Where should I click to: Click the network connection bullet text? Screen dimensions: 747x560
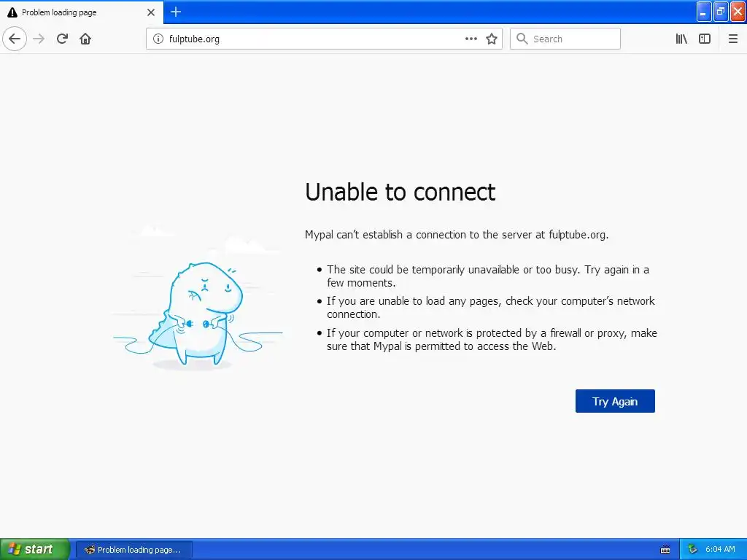tap(491, 308)
